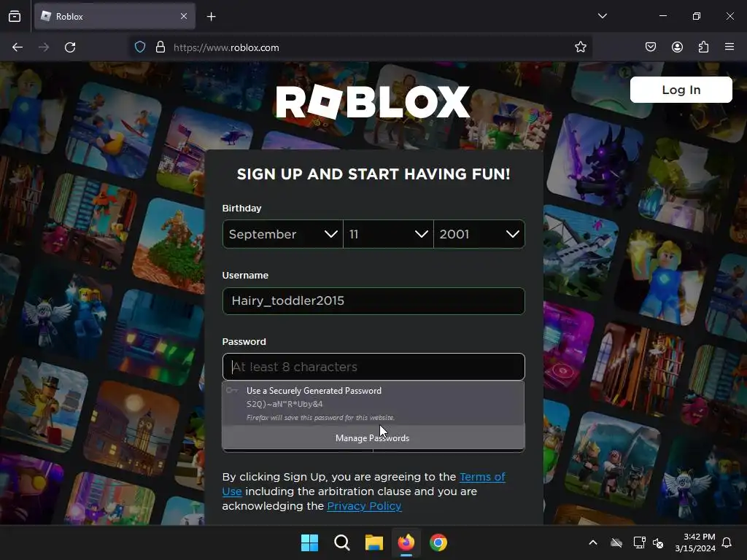
Task: Open the birthday year dropdown
Action: click(x=479, y=234)
